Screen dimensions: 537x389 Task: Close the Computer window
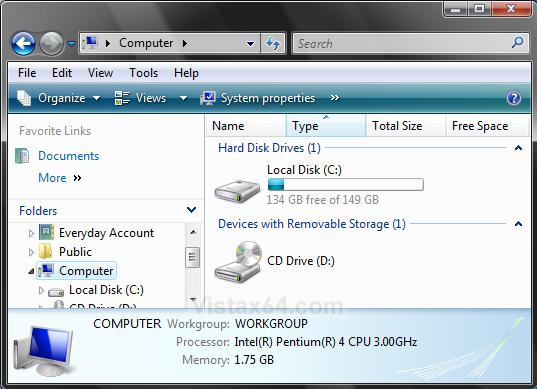(511, 9)
